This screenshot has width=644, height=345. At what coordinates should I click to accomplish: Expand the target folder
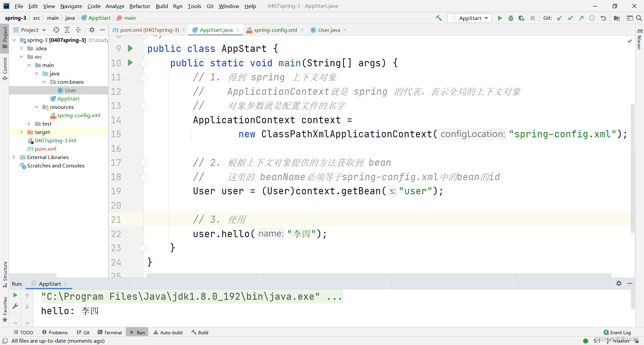click(21, 132)
